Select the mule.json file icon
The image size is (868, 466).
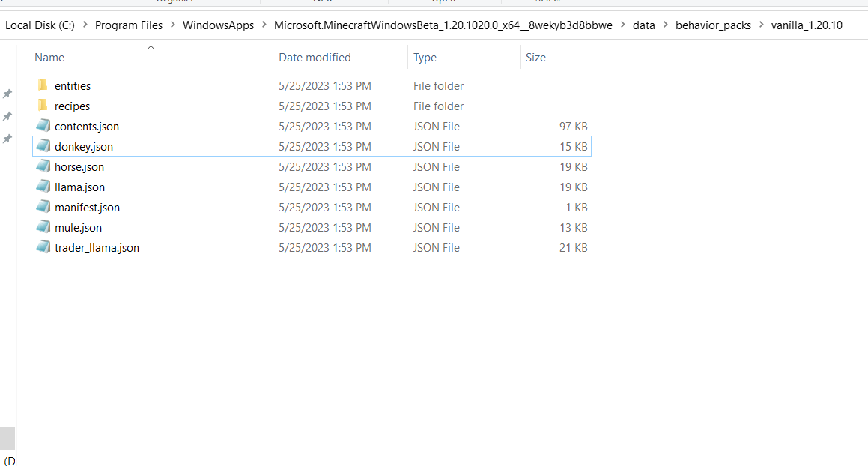pyautogui.click(x=43, y=227)
